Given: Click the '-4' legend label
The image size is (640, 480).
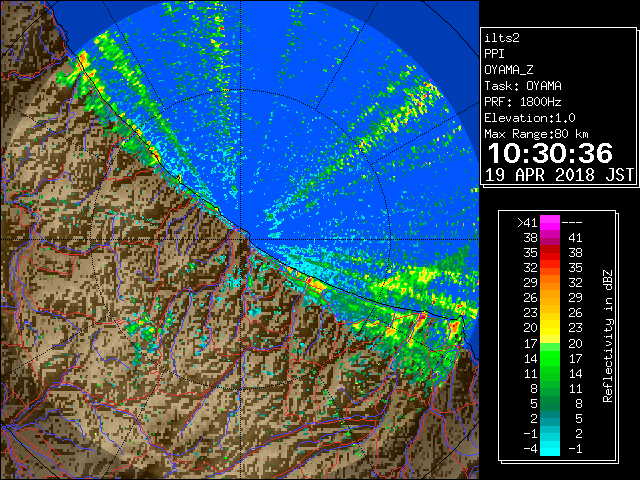Looking at the screenshot, I should click(x=530, y=449).
